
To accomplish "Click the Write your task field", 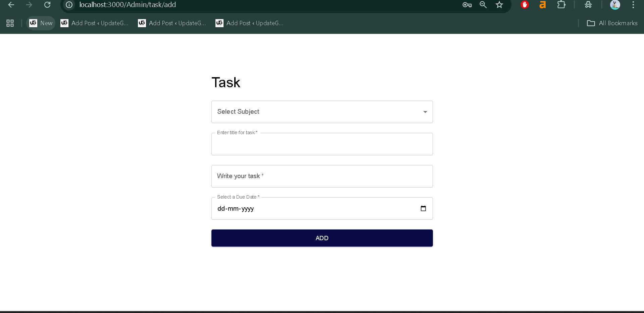I will point(322,176).
